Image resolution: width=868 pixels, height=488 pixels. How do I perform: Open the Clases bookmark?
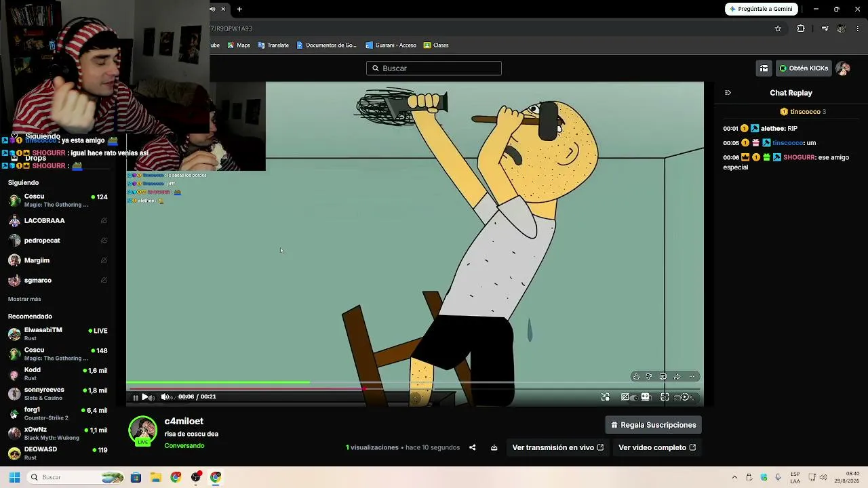[436, 45]
